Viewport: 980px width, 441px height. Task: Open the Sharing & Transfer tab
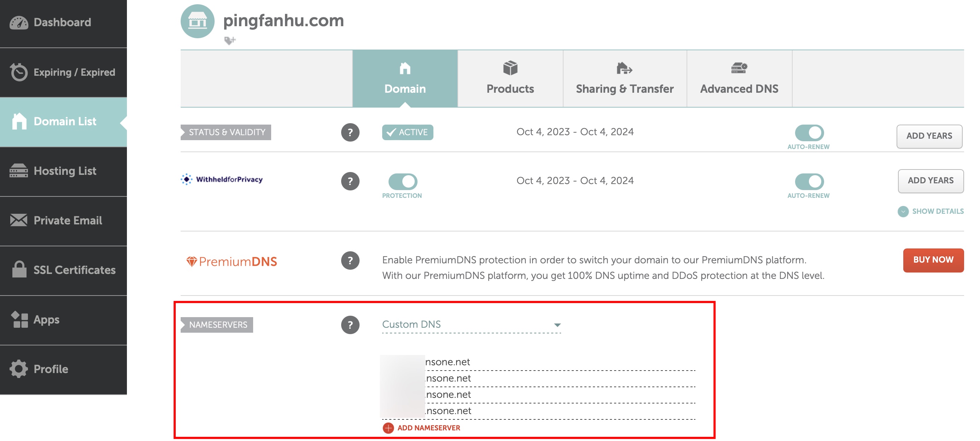click(x=624, y=79)
